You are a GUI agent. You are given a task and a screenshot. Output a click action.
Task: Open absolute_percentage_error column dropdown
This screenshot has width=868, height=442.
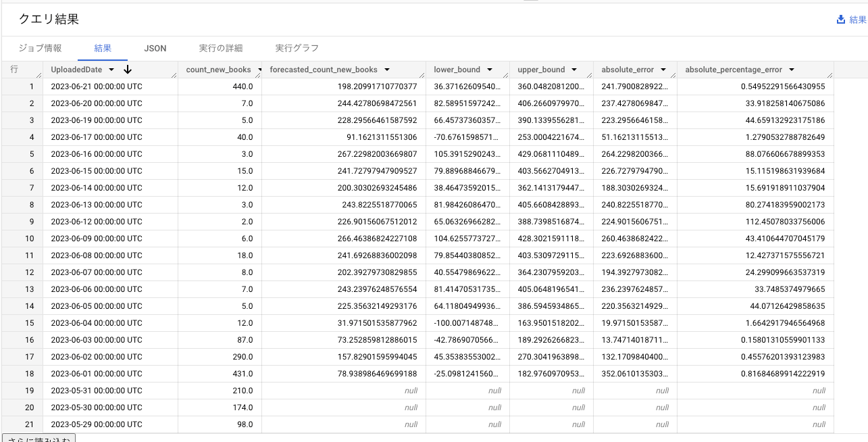(x=791, y=70)
